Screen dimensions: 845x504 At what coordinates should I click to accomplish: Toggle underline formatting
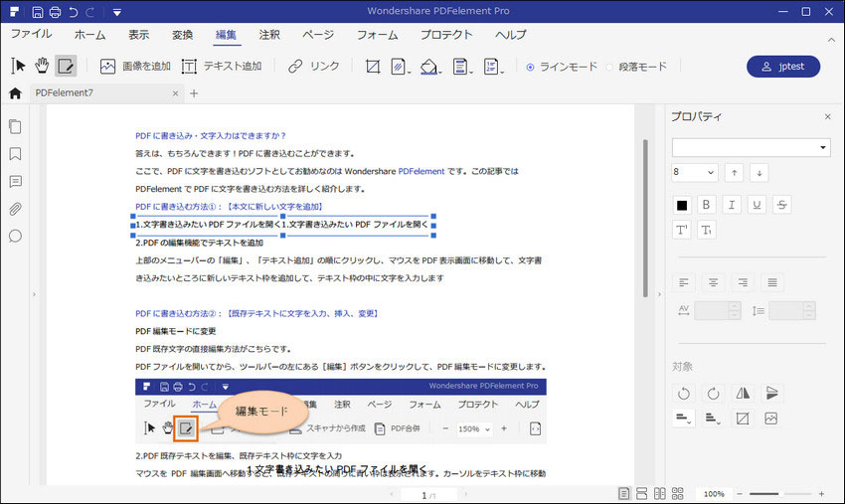point(758,205)
